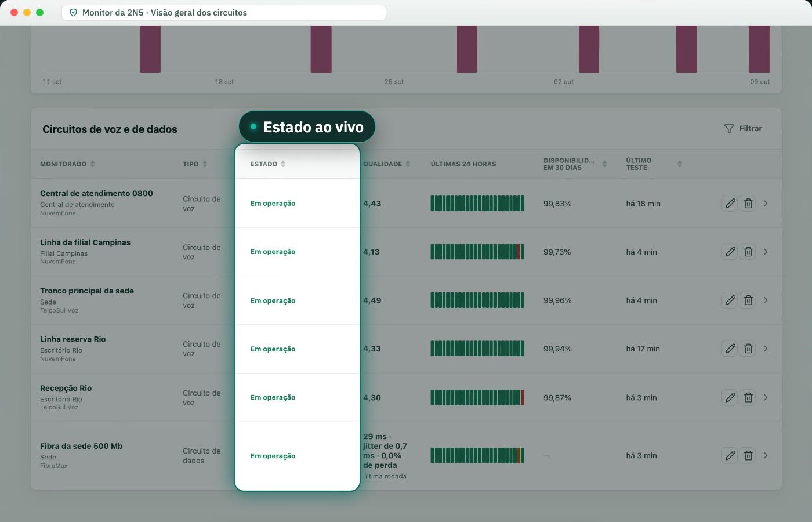Image resolution: width=812 pixels, height=522 pixels.
Task: Open the Filtrar filter button
Action: tap(743, 129)
